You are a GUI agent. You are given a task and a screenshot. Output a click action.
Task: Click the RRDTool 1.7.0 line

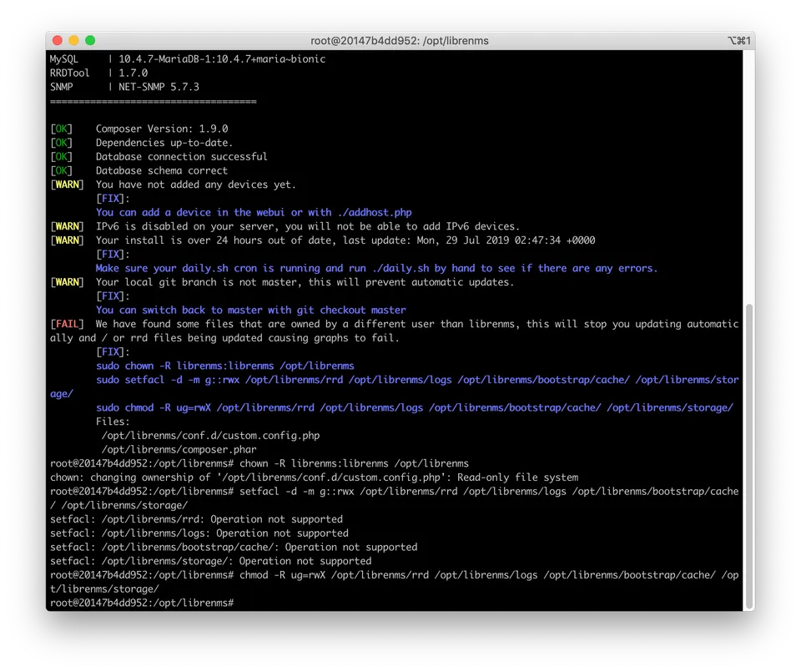[x=98, y=73]
